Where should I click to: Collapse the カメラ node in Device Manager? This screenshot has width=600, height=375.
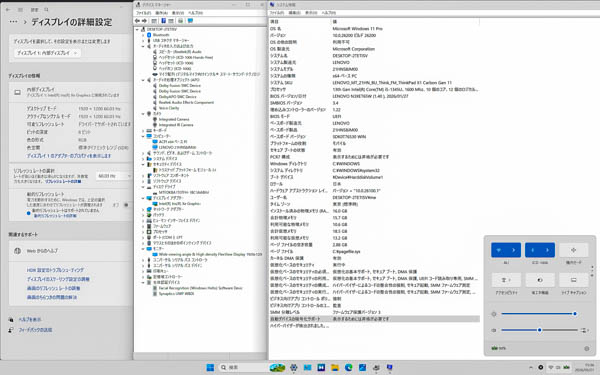point(143,114)
